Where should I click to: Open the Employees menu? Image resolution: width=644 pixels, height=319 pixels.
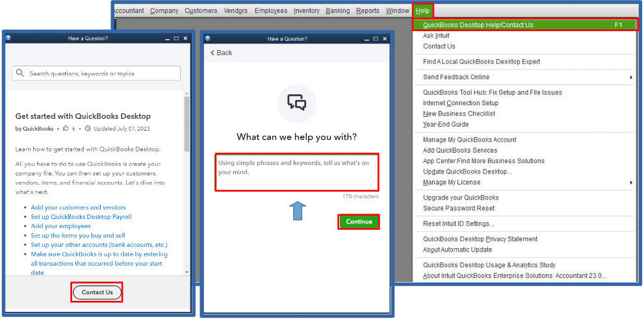click(271, 10)
